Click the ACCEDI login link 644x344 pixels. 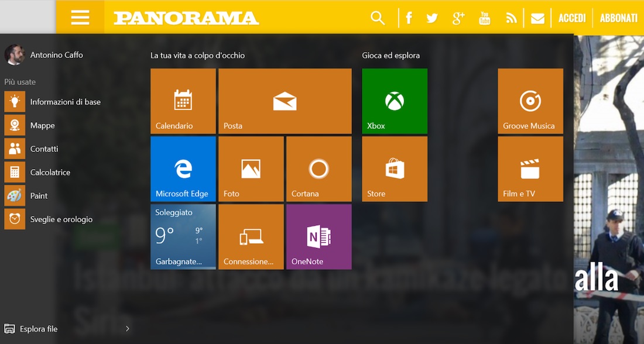coord(571,18)
